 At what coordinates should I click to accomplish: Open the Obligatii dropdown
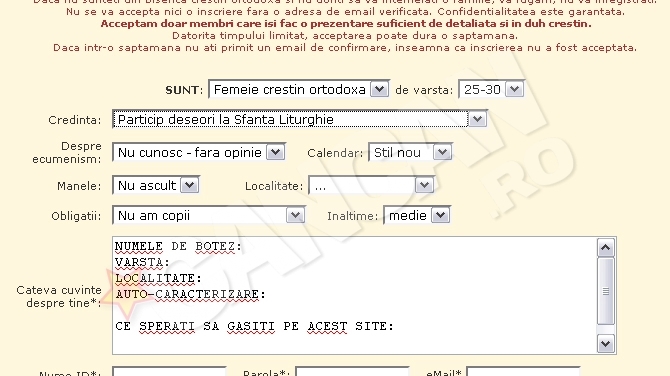pos(209,215)
